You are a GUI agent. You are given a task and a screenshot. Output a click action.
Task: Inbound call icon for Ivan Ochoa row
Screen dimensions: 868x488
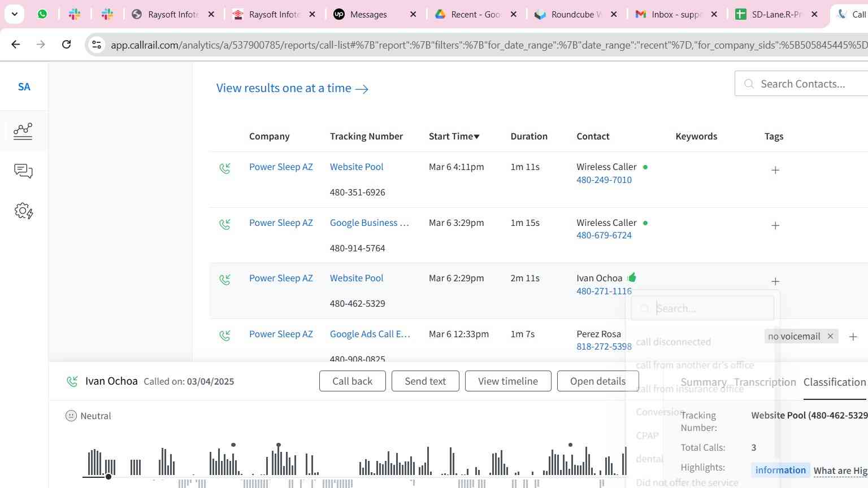pyautogui.click(x=225, y=280)
